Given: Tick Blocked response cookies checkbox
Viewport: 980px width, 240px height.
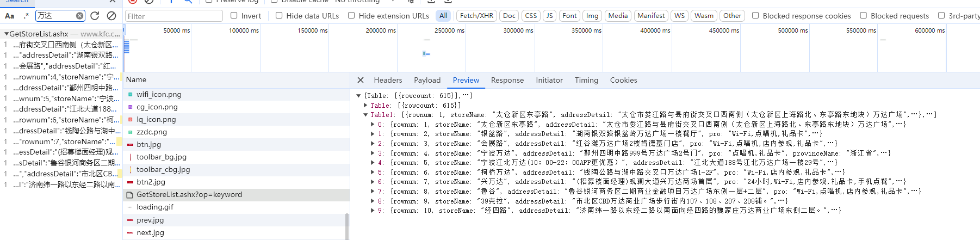Looking at the screenshot, I should [x=755, y=16].
